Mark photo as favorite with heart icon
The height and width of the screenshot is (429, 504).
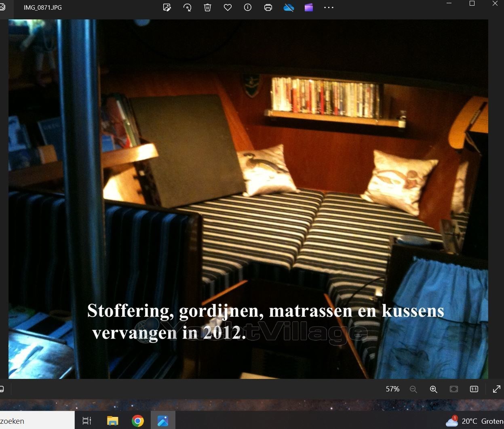coord(228,7)
